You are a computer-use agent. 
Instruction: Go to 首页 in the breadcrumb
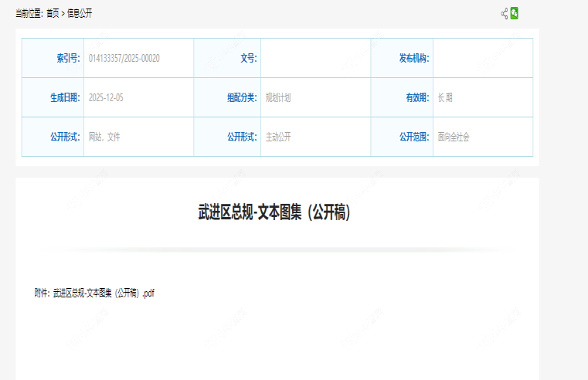click(x=53, y=14)
